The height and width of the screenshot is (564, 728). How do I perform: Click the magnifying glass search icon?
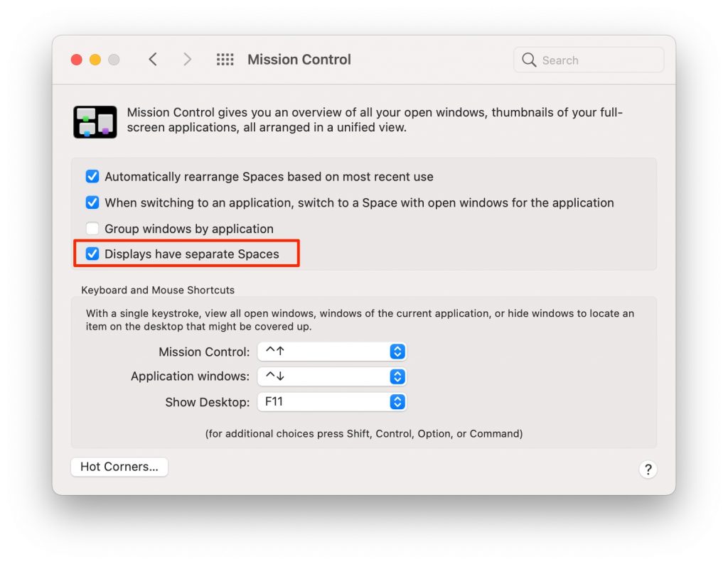[529, 60]
